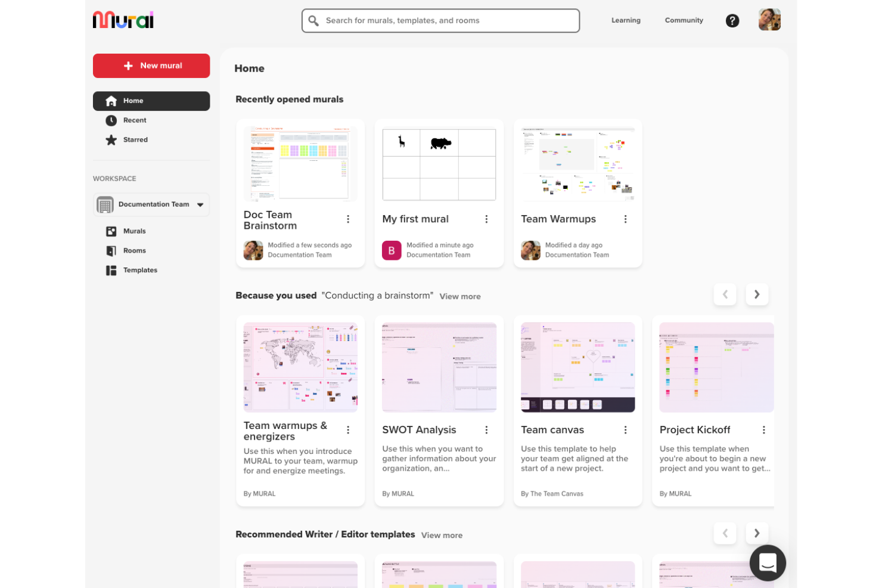
Task: Click the Templates layout icon
Action: (x=111, y=270)
